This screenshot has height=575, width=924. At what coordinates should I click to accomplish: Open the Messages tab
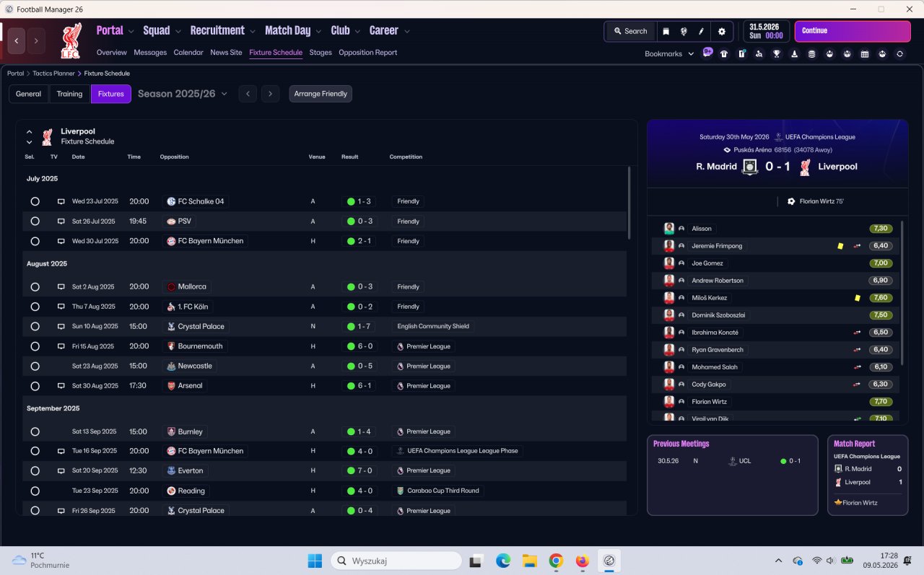pos(150,53)
